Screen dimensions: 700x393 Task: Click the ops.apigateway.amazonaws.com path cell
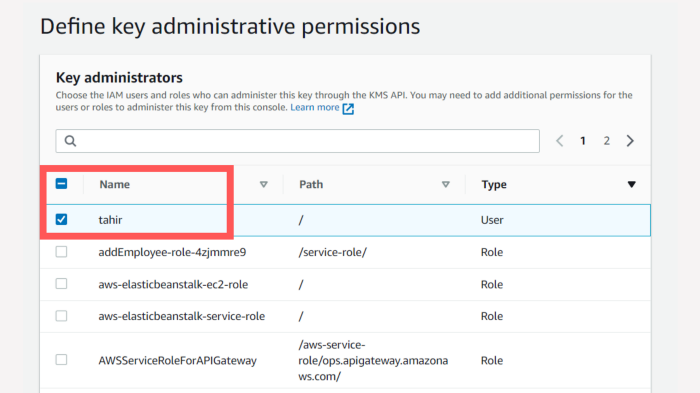[373, 360]
